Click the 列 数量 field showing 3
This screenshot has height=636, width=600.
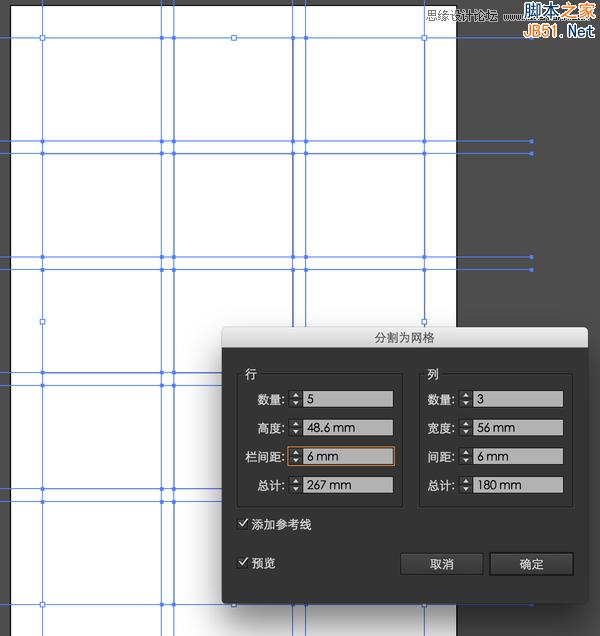(518, 399)
